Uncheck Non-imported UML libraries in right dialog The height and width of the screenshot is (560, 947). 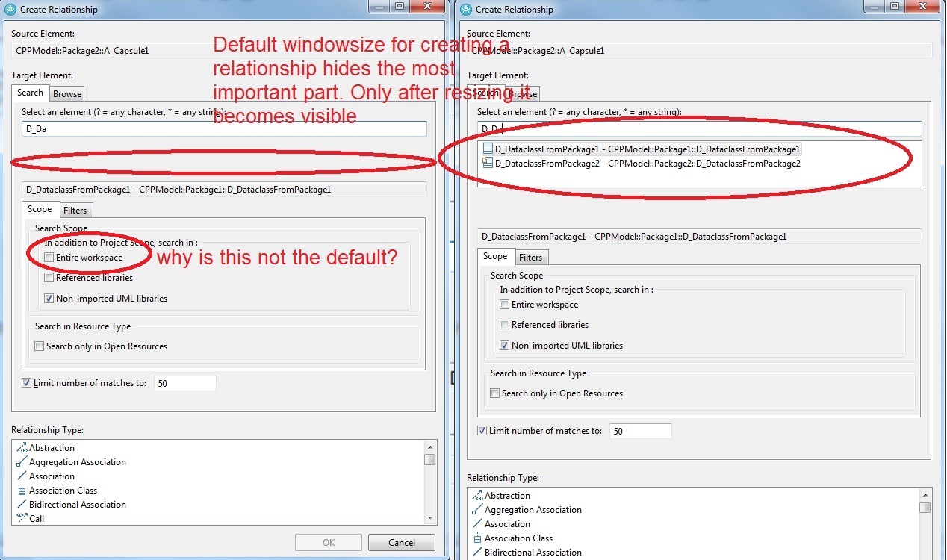[505, 346]
